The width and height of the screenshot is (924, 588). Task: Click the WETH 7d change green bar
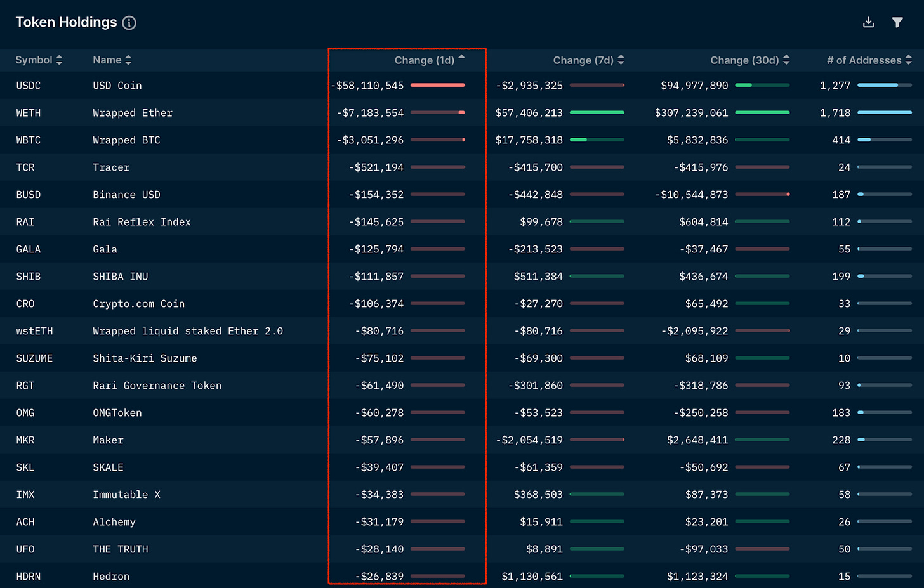[597, 112]
